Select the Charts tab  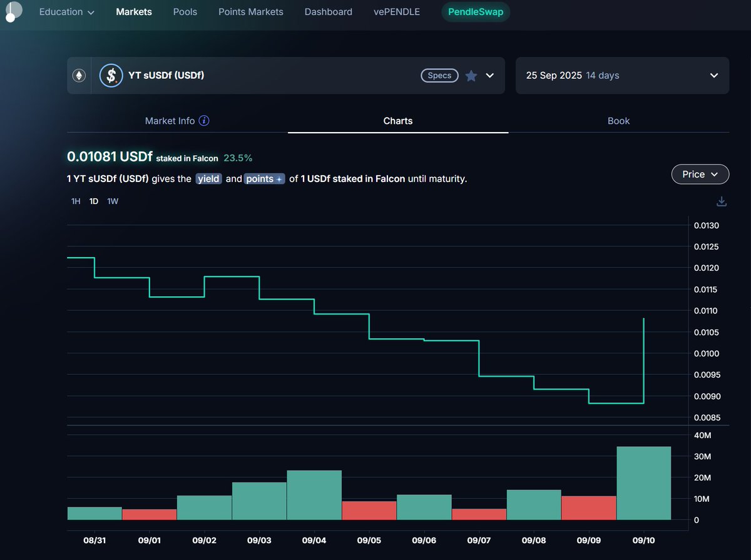[x=398, y=121]
